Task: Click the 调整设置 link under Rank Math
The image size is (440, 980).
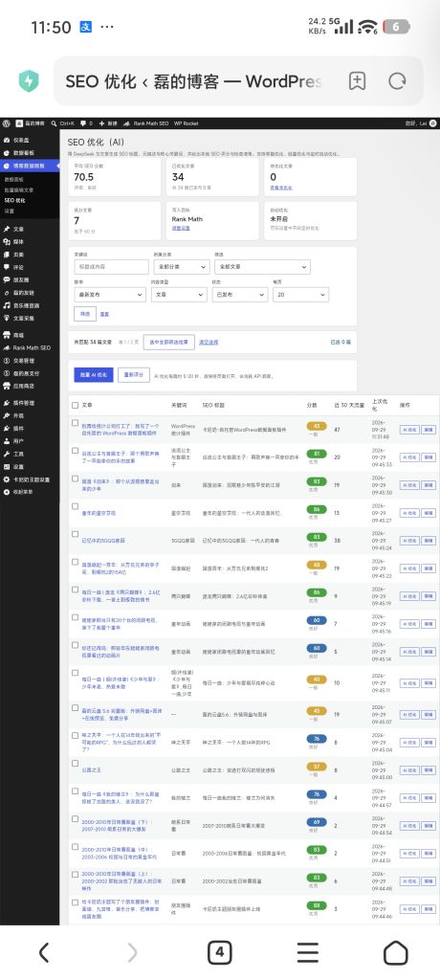Action: click(x=181, y=228)
